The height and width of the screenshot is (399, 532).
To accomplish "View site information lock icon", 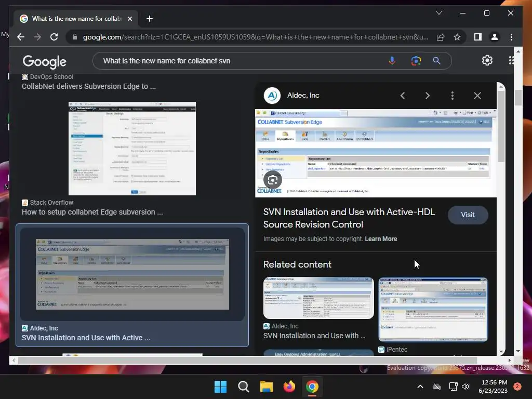I will coord(75,37).
